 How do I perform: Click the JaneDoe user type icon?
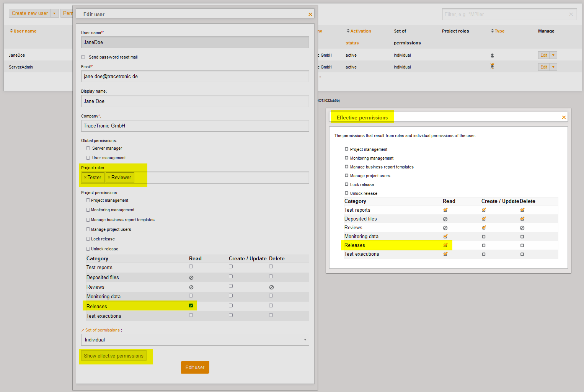pos(492,56)
